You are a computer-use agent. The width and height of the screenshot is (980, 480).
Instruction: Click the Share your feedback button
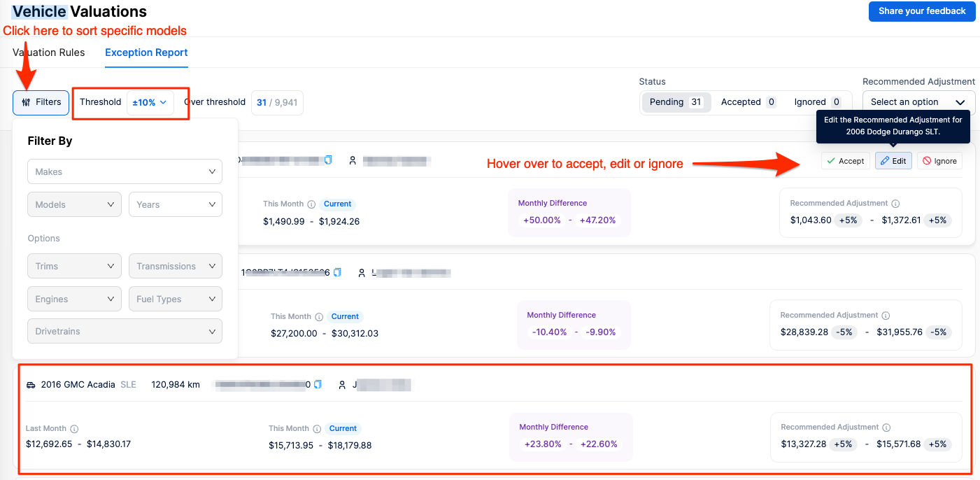coord(921,11)
